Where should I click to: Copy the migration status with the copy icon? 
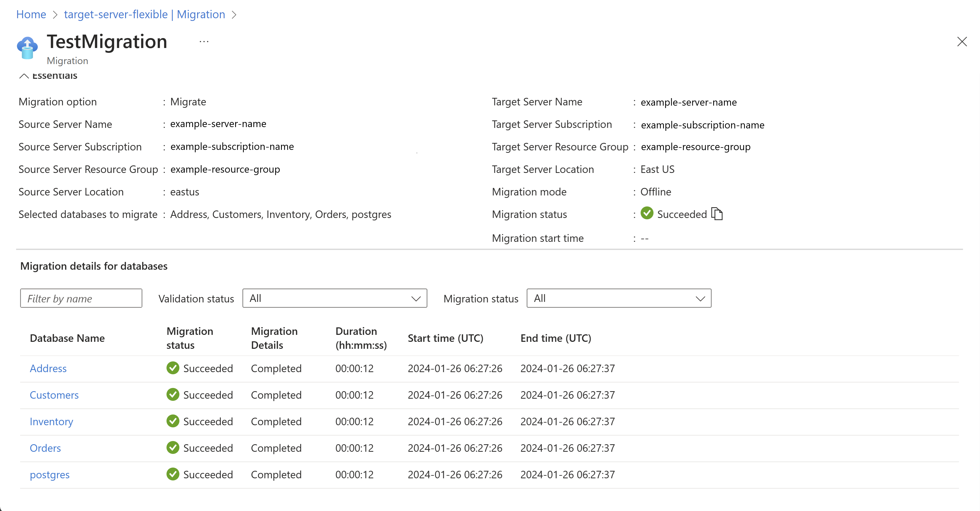coord(717,214)
